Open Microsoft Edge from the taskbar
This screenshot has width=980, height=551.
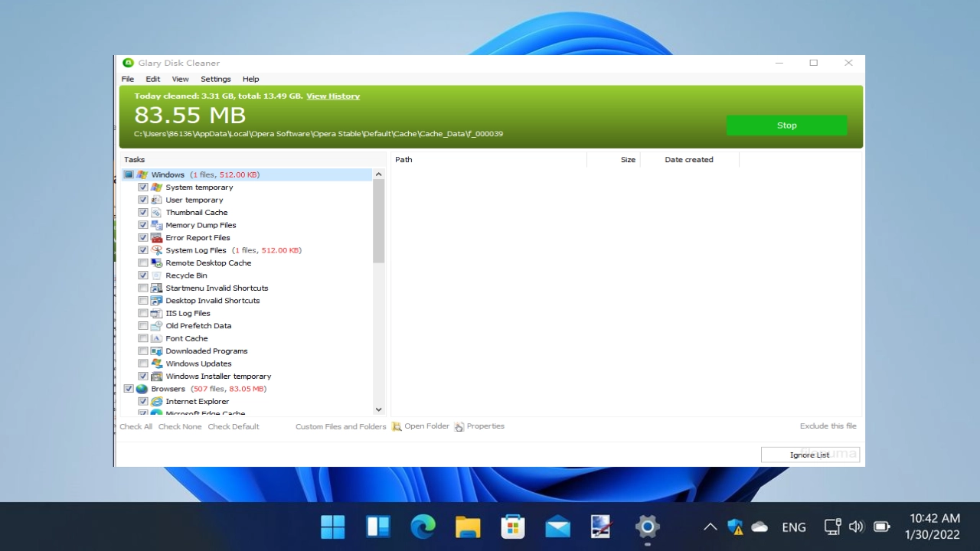pos(423,527)
